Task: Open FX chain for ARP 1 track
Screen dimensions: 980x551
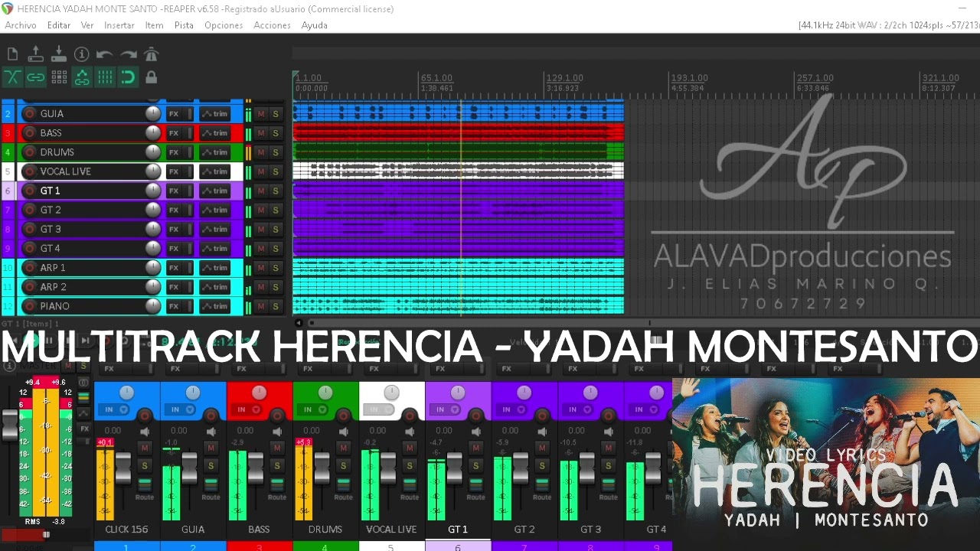Action: point(174,268)
